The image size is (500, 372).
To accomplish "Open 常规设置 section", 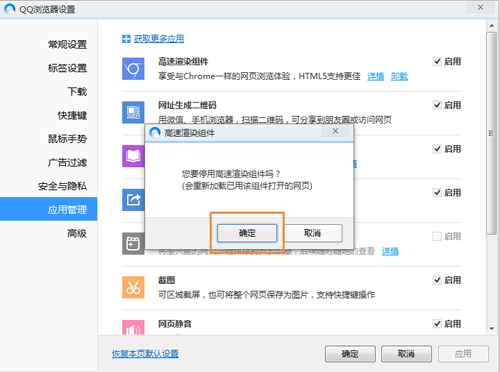I will [x=67, y=44].
